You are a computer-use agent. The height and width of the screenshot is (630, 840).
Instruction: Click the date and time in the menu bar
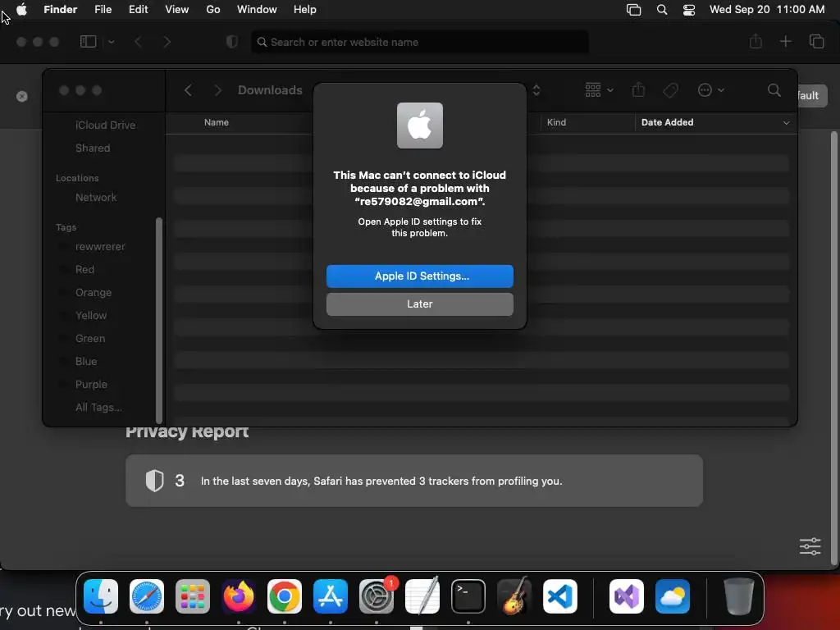tap(767, 9)
